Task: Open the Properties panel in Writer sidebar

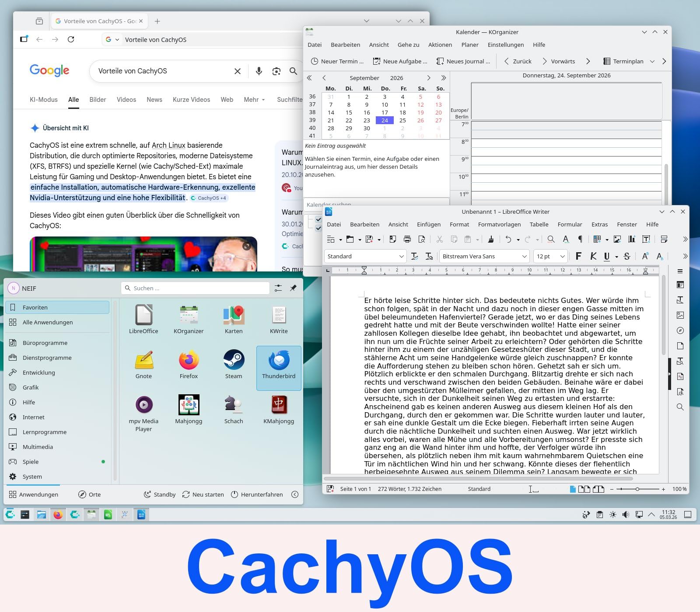Action: point(680,285)
